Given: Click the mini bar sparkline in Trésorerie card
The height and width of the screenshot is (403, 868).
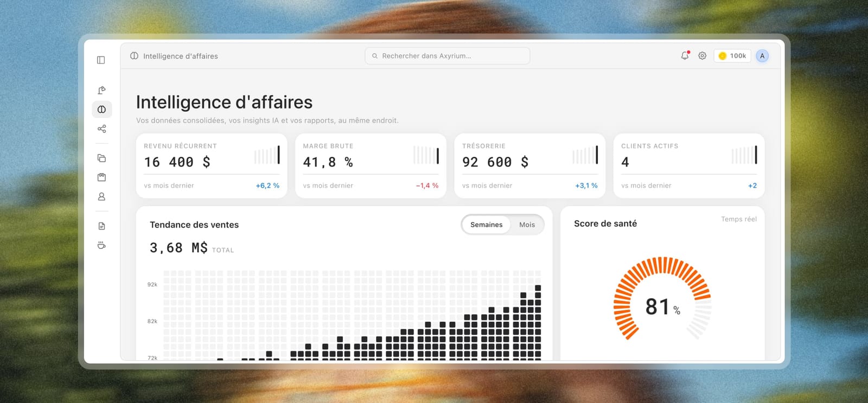Looking at the screenshot, I should (x=585, y=155).
